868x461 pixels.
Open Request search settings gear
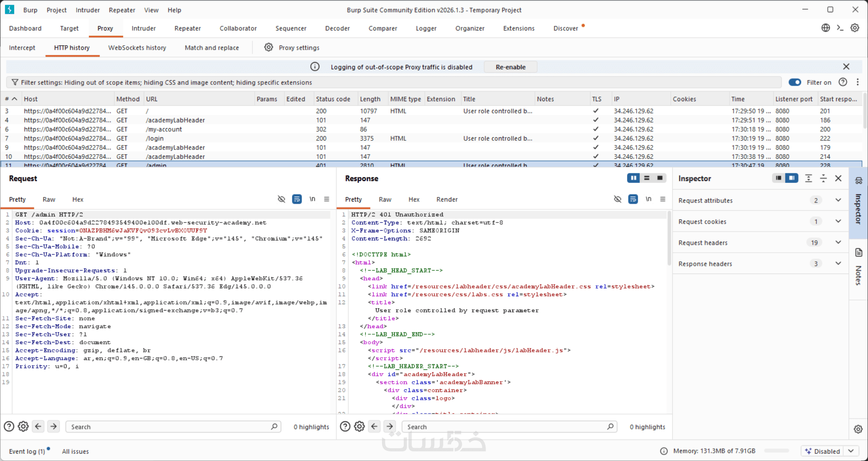[x=23, y=426]
